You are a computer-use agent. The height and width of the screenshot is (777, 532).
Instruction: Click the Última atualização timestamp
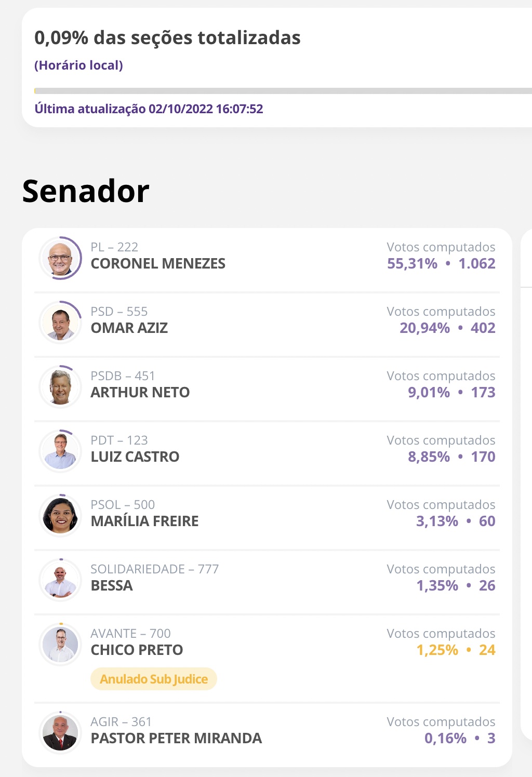click(x=149, y=109)
